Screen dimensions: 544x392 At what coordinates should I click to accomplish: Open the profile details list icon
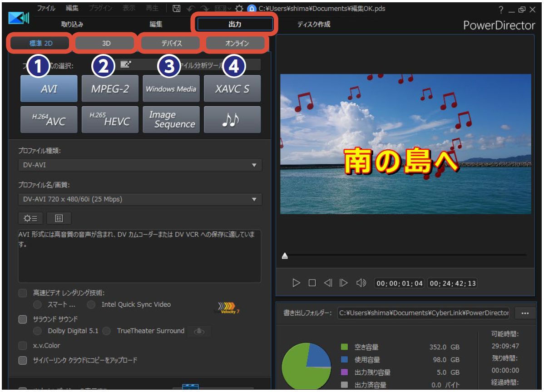59,218
